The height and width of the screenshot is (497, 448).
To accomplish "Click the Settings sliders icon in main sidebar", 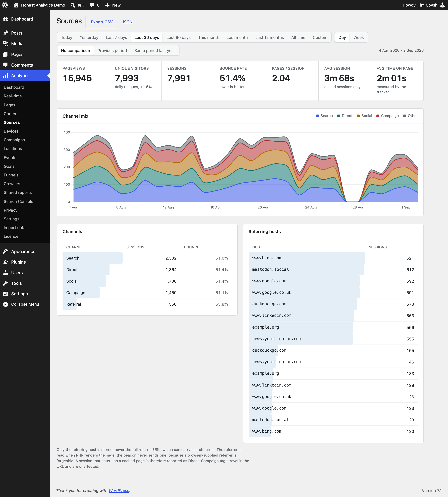I will pos(6,294).
